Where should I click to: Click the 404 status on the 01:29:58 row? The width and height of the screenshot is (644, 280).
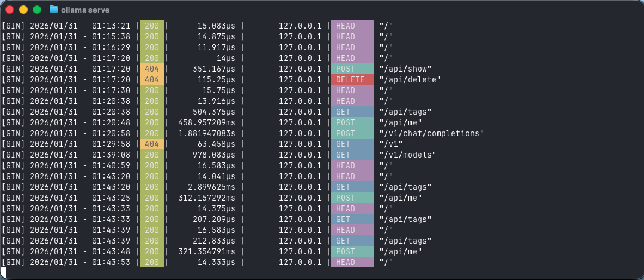point(152,144)
